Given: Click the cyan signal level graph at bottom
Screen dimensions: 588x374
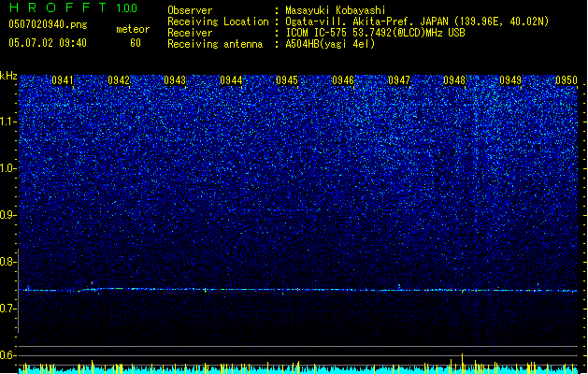Looking at the screenshot, I should 298,370.
